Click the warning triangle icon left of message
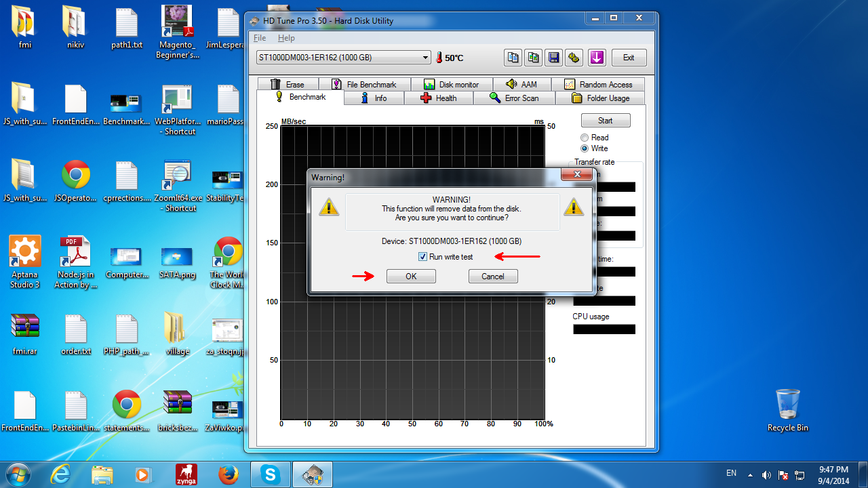The height and width of the screenshot is (488, 868). pyautogui.click(x=329, y=207)
